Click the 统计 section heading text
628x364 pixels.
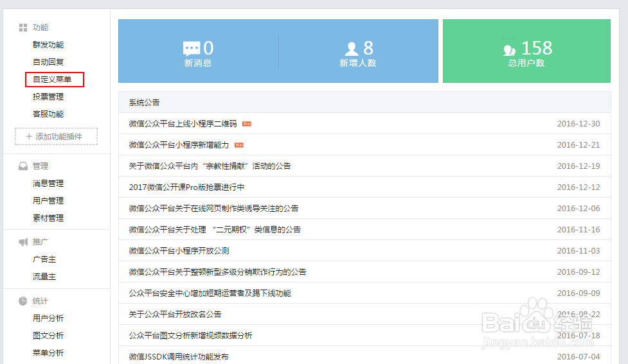(x=40, y=301)
